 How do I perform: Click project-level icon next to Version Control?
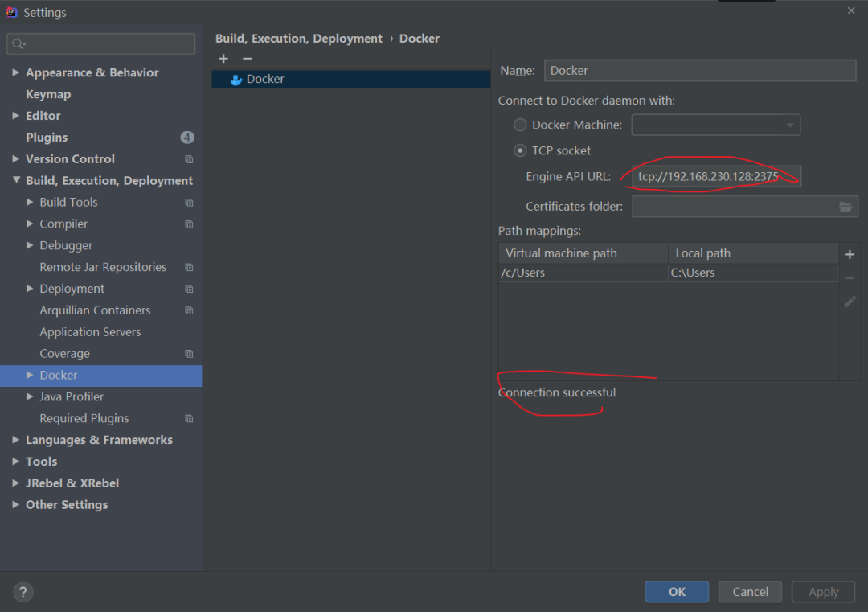(189, 159)
